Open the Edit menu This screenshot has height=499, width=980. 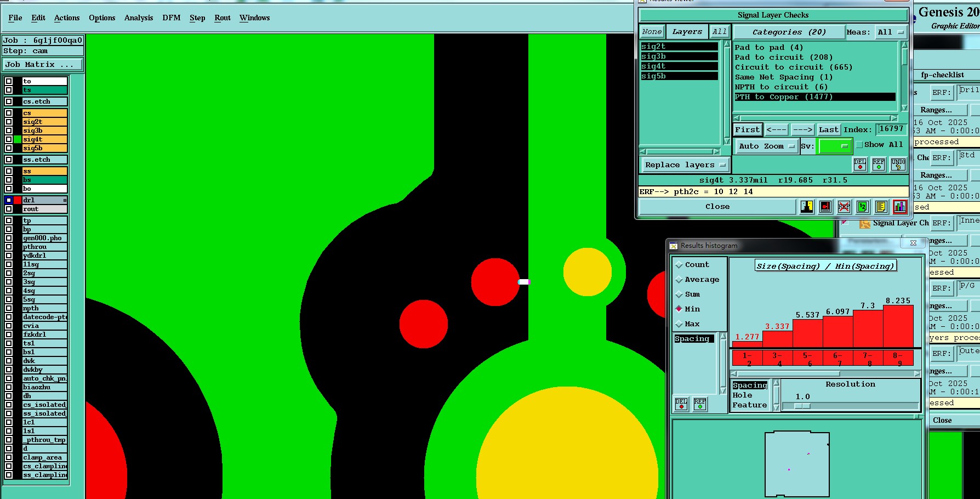coord(38,18)
